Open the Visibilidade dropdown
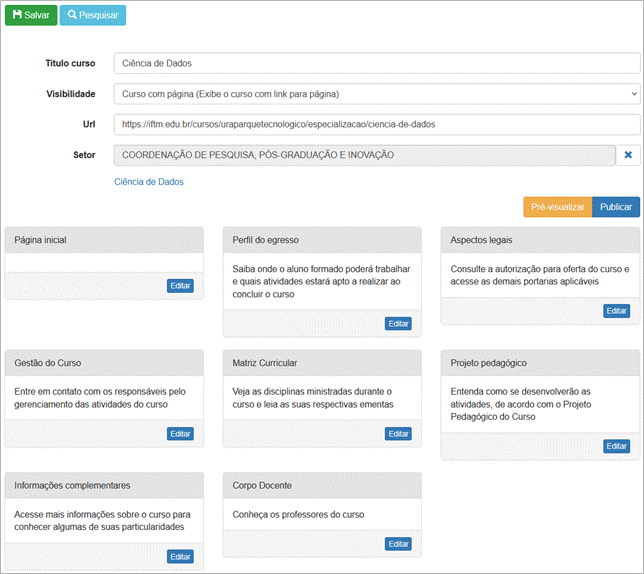Image resolution: width=644 pixels, height=574 pixels. [x=376, y=94]
